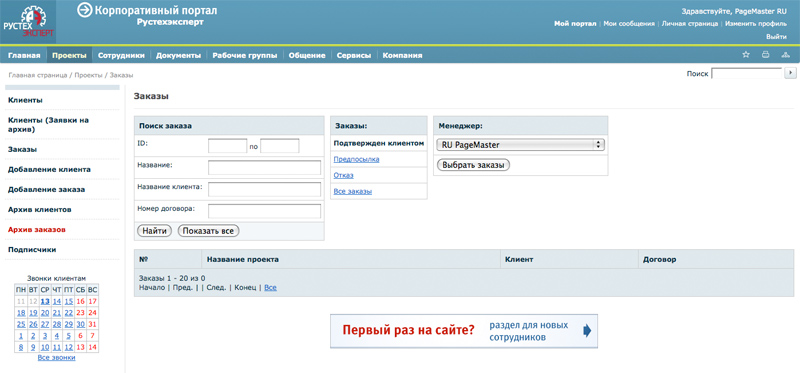Click the search go arrow button
The height and width of the screenshot is (373, 800).
coord(790,73)
